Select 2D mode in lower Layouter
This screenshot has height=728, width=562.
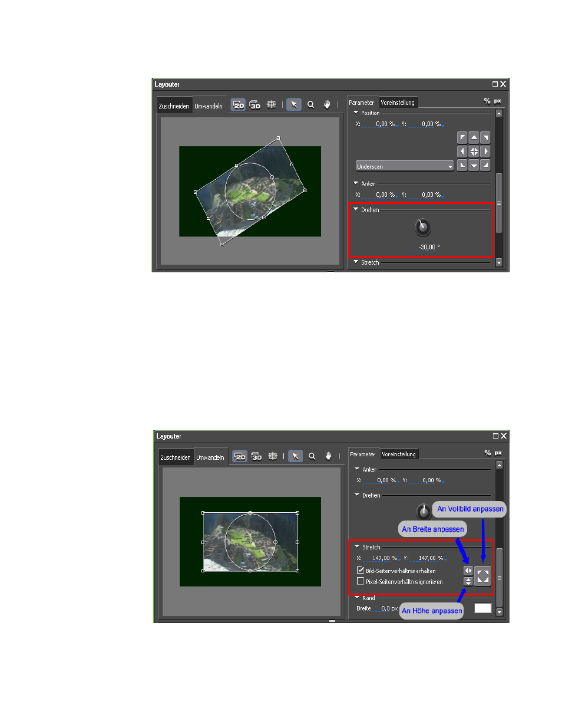tap(240, 456)
